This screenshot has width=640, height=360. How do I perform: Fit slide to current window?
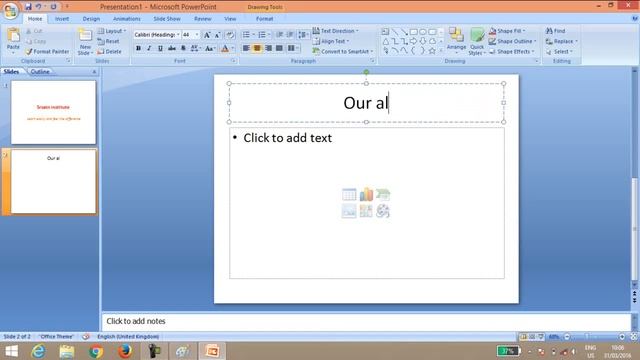coord(633,337)
